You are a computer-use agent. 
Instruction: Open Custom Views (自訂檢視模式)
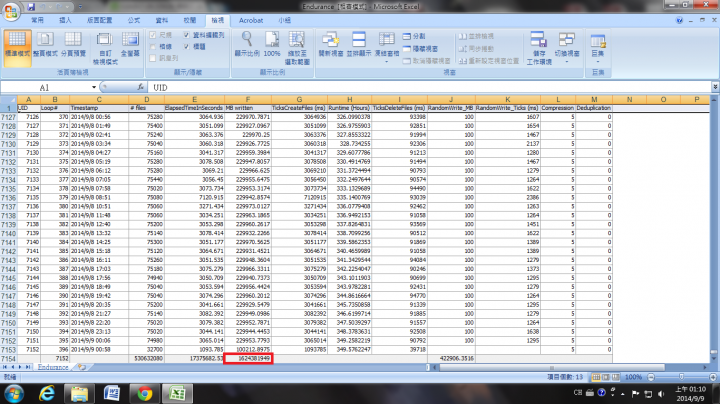[x=105, y=49]
